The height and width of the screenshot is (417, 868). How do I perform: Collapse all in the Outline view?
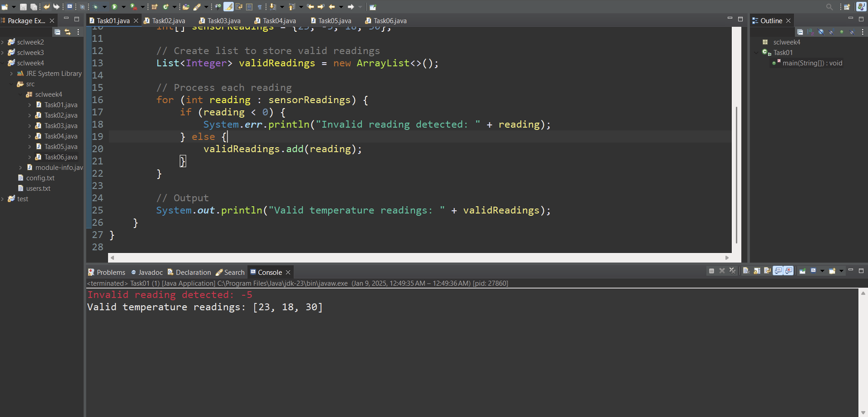point(800,32)
